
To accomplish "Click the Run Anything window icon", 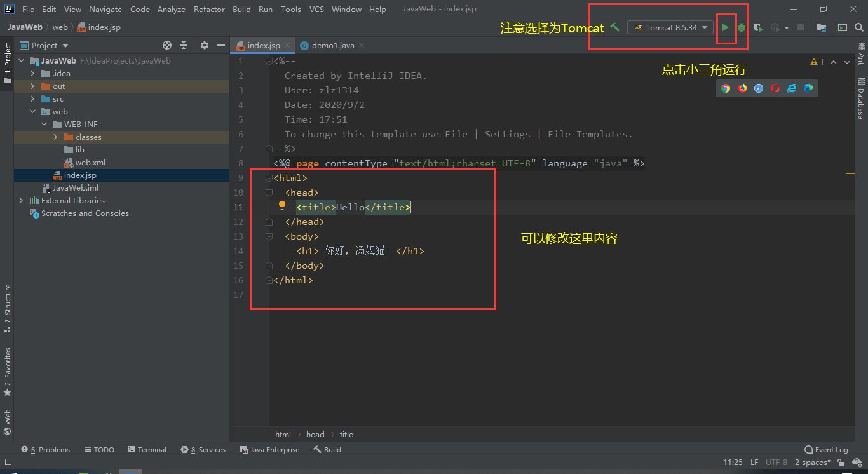I will click(843, 27).
